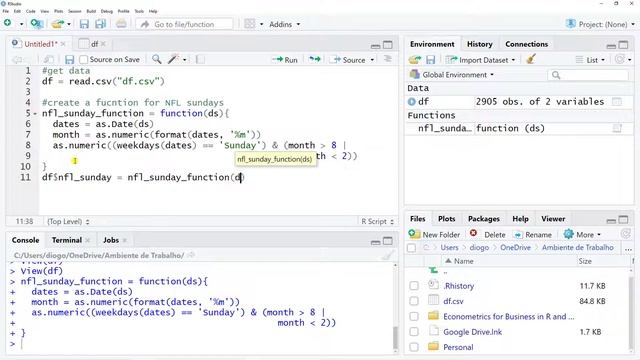Viewport: 640px width, 360px height.
Task: Click the Compile Report notebook icon
Action: point(200,60)
